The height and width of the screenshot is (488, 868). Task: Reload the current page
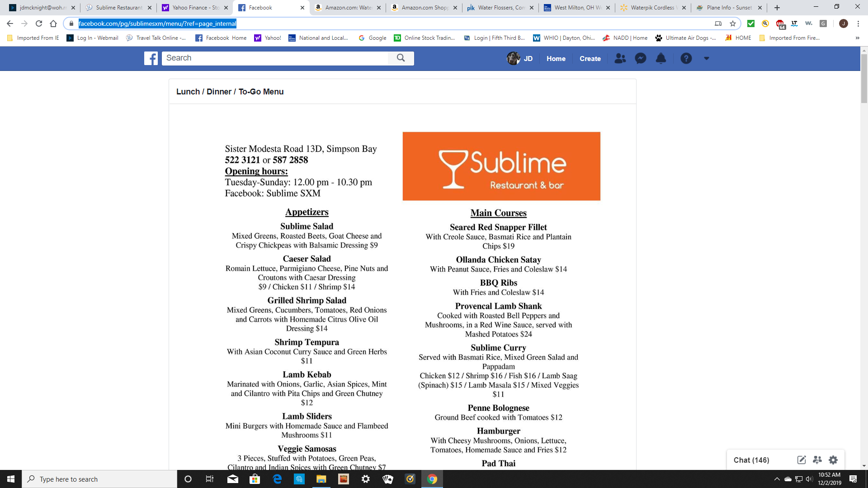point(39,23)
